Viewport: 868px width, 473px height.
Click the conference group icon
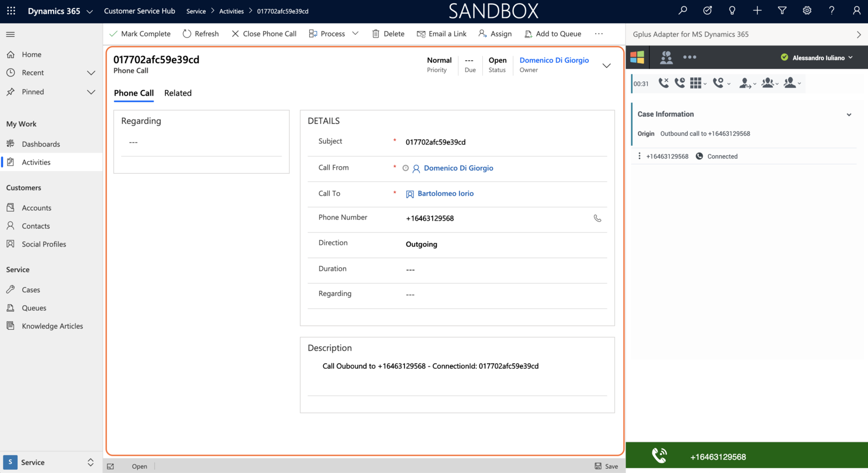[768, 83]
